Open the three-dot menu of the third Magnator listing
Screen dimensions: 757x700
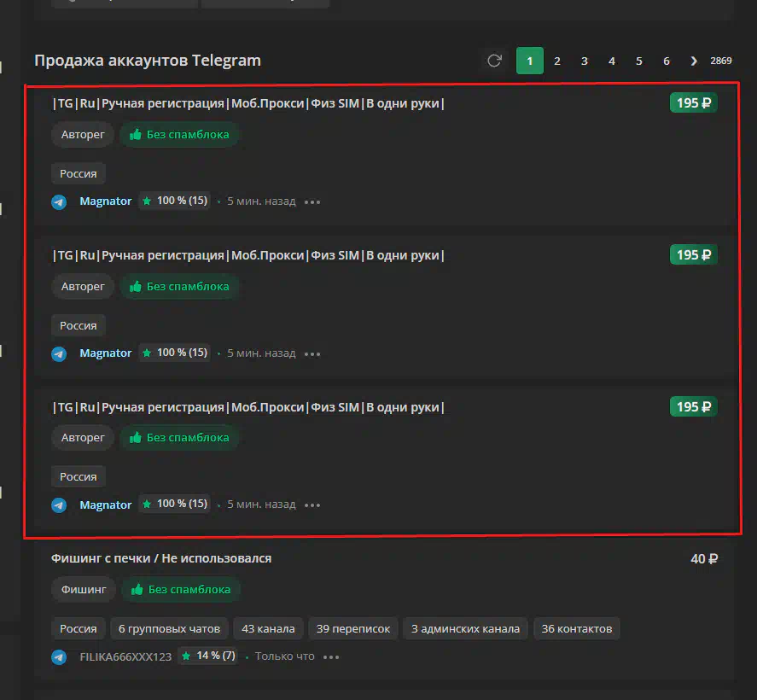point(312,505)
